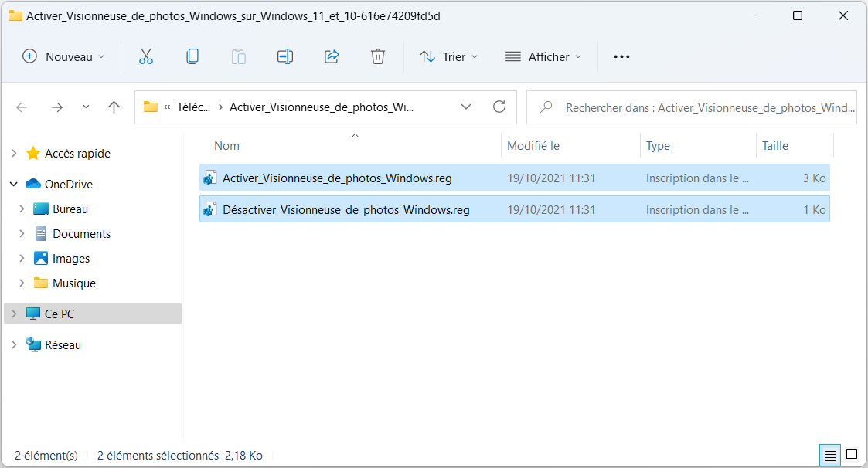Click the 1 Ko size cell
Screen dimensions: 868x468
815,209
